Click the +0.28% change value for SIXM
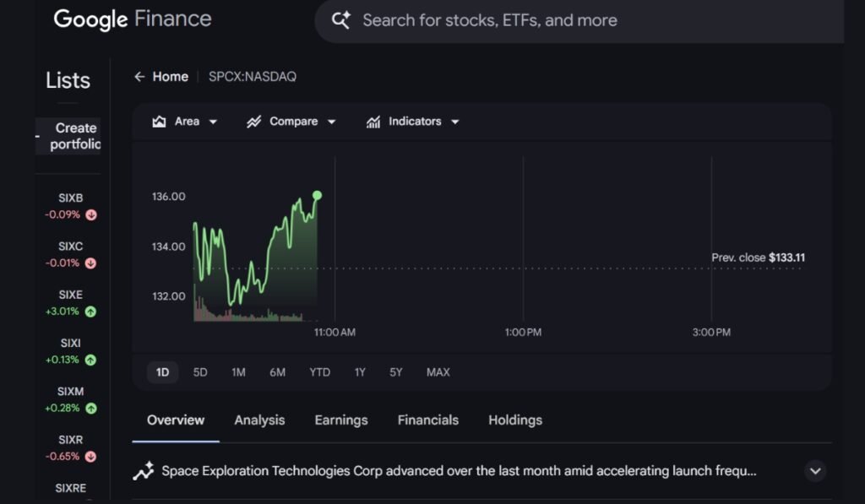865x504 pixels. [x=63, y=408]
